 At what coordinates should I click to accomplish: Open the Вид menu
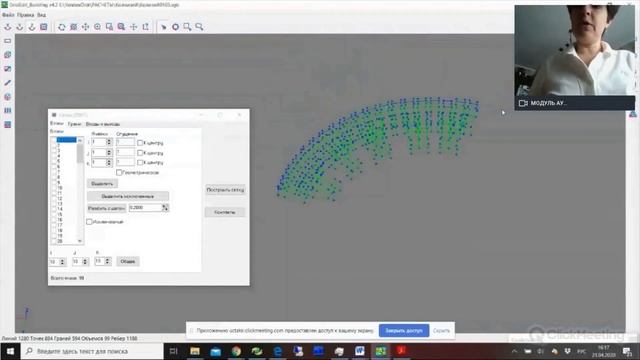point(42,15)
